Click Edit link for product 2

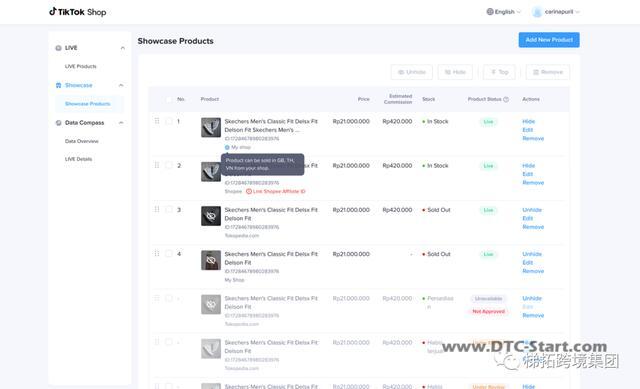(x=528, y=174)
